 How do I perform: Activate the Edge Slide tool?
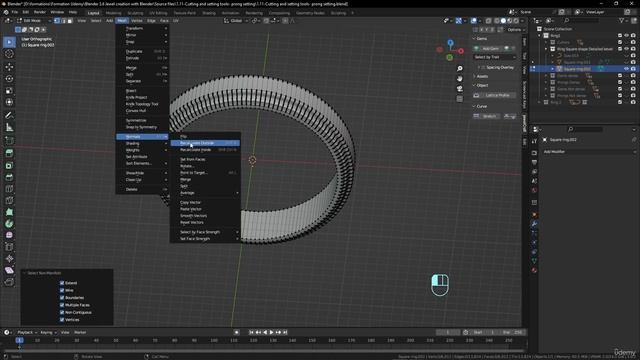(x=9, y=247)
